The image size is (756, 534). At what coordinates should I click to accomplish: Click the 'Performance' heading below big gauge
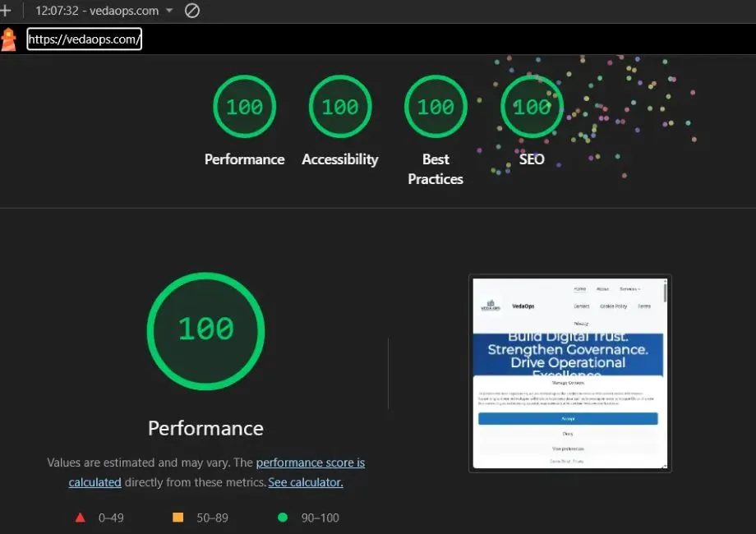click(206, 429)
